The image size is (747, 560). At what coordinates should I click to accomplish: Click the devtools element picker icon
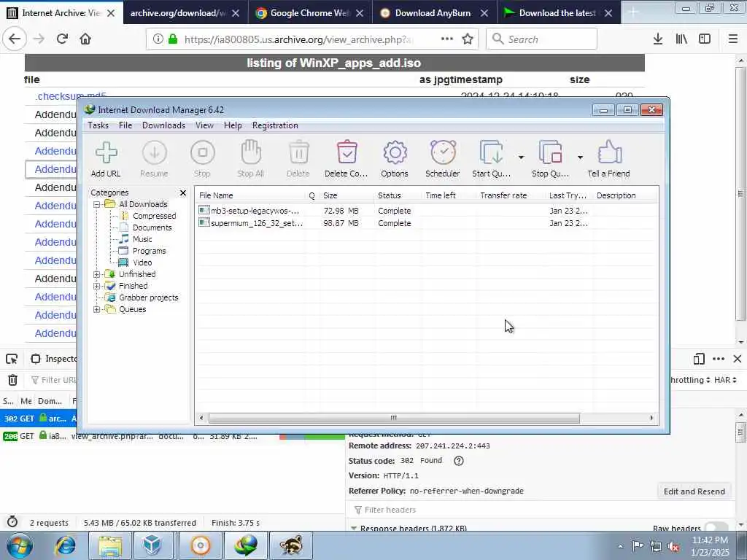pos(12,359)
